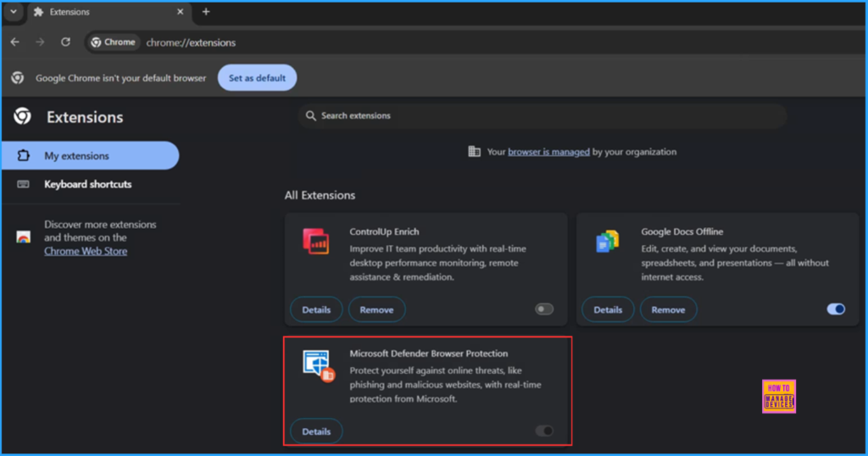Viewport: 868px width, 456px height.
Task: Open the browser is managed link
Action: pos(548,152)
